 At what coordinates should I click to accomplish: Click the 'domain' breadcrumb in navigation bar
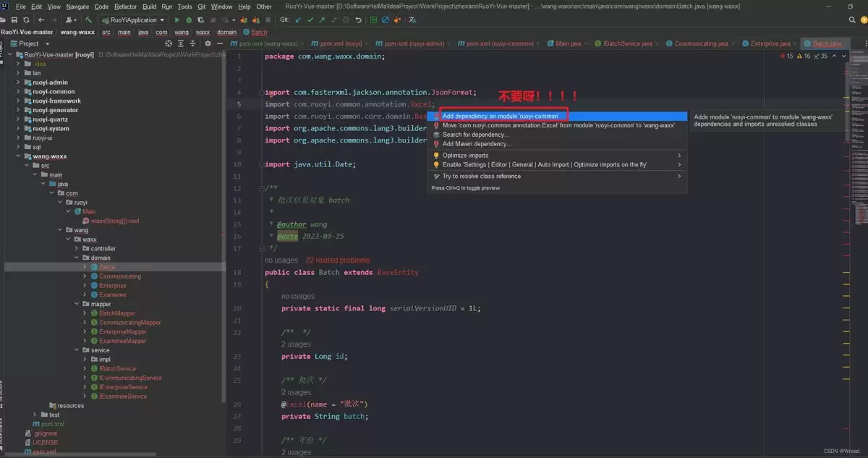point(226,32)
